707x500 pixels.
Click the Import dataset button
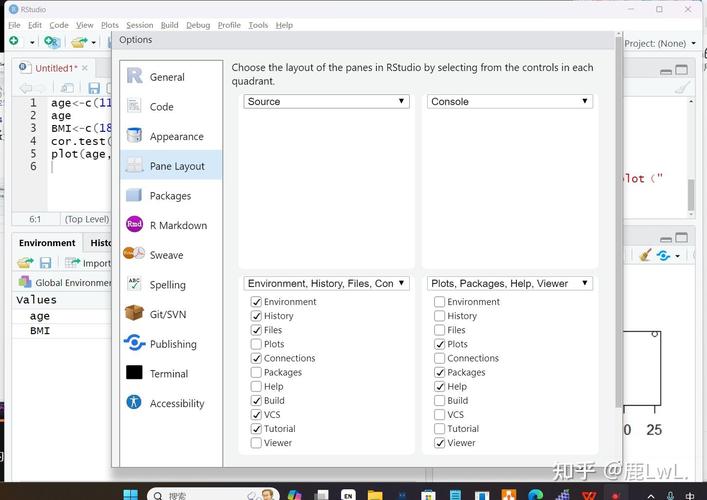point(88,263)
